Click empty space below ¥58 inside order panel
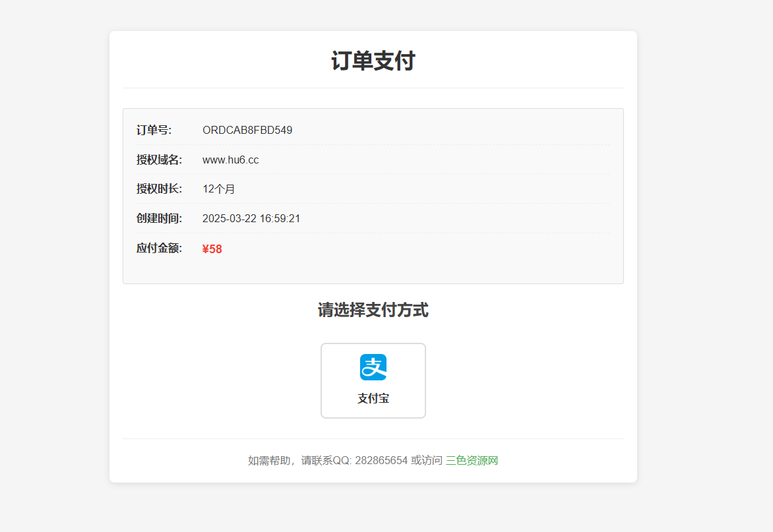 [x=373, y=270]
